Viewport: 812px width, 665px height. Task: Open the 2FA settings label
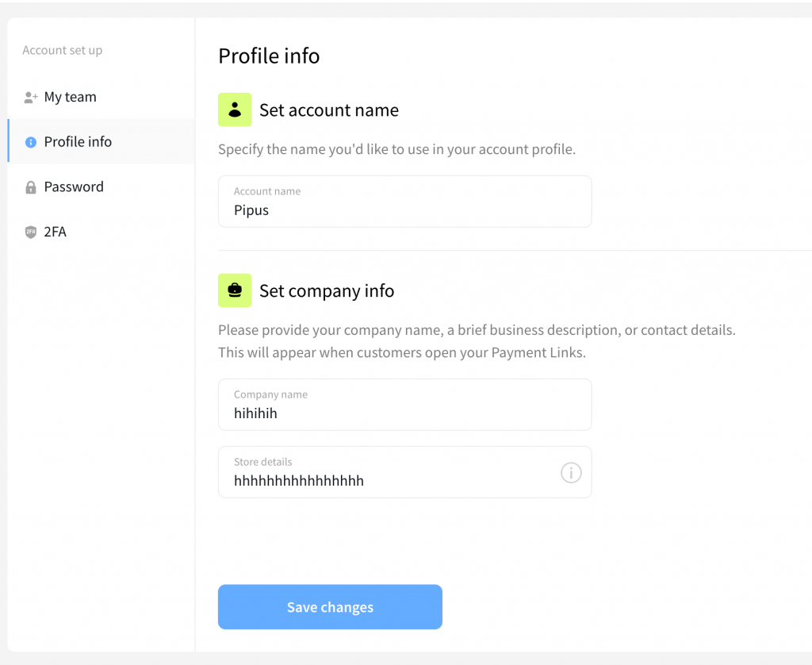click(56, 233)
